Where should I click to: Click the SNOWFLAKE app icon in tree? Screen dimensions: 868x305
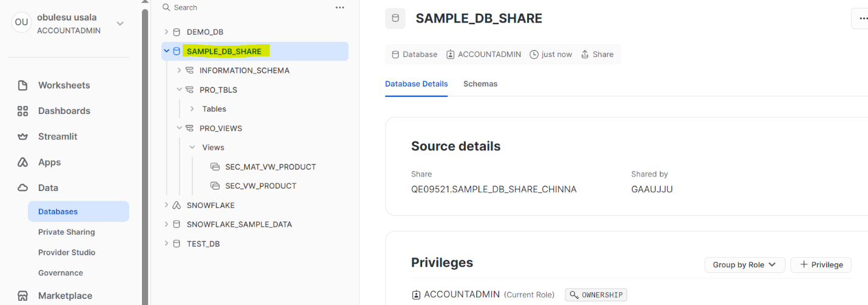(x=177, y=206)
